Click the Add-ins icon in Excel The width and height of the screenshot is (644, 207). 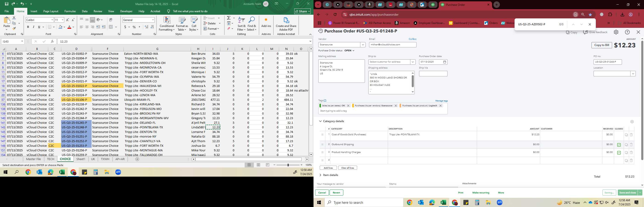click(x=266, y=22)
